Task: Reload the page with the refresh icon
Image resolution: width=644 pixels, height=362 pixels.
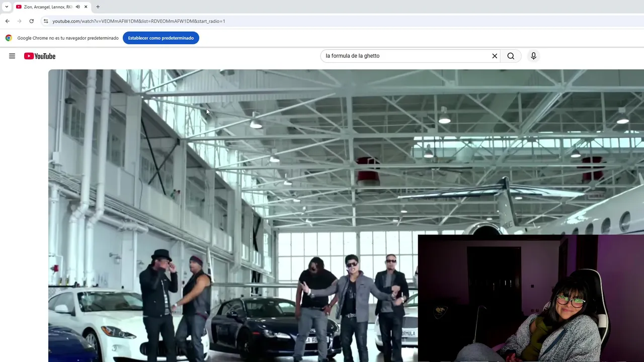Action: pos(31,21)
